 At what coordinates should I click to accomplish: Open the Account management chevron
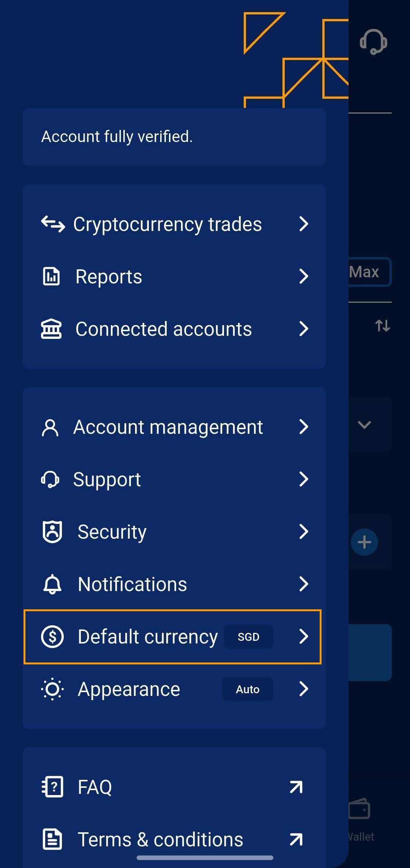[303, 427]
